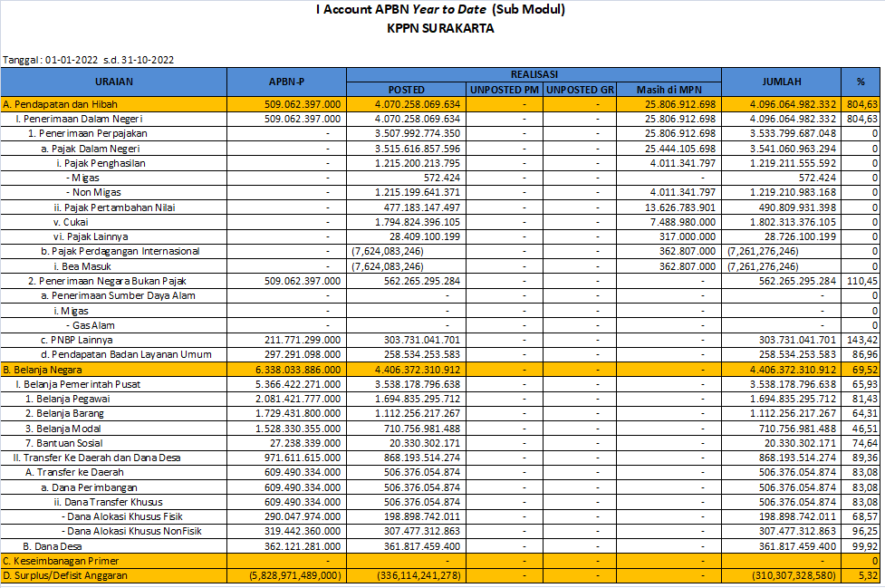Select Penerimaan Perpajakan posted 3.507.992.774.350
The height and width of the screenshot is (588, 885).
click(x=418, y=134)
